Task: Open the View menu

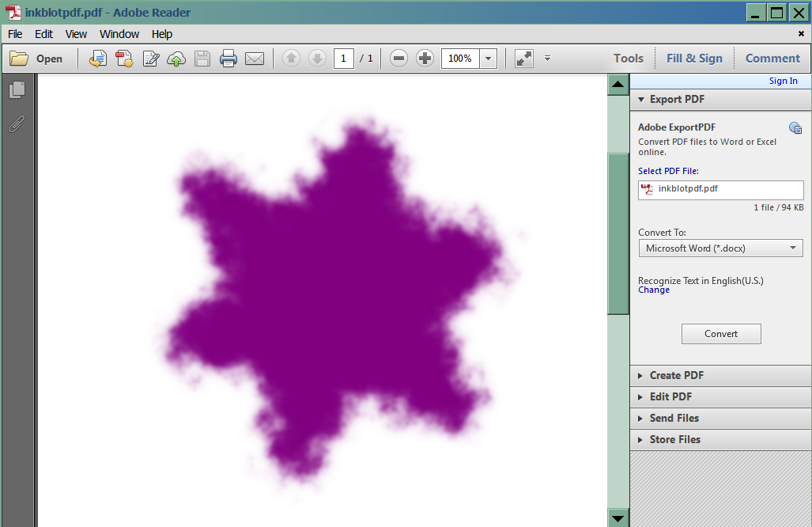Action: [76, 34]
